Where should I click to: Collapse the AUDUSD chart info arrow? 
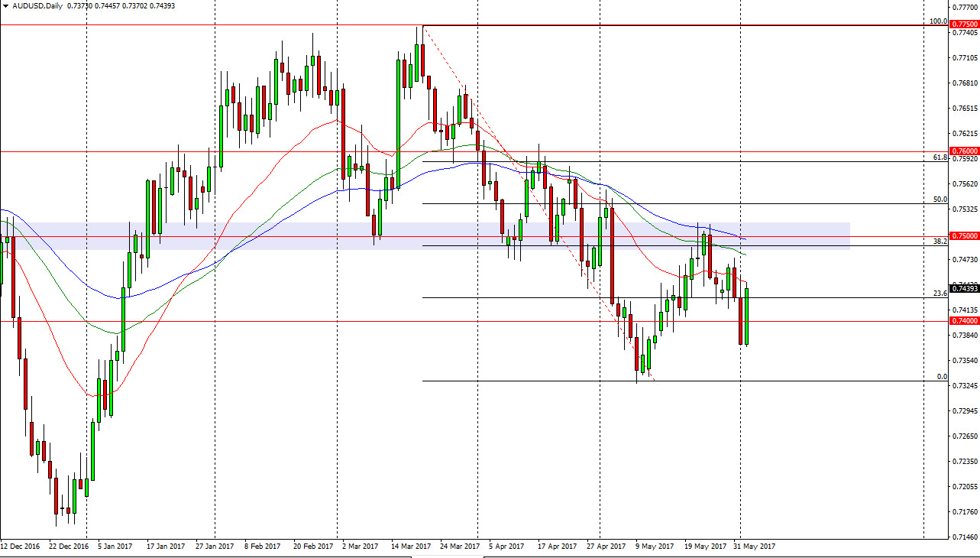[7, 5]
